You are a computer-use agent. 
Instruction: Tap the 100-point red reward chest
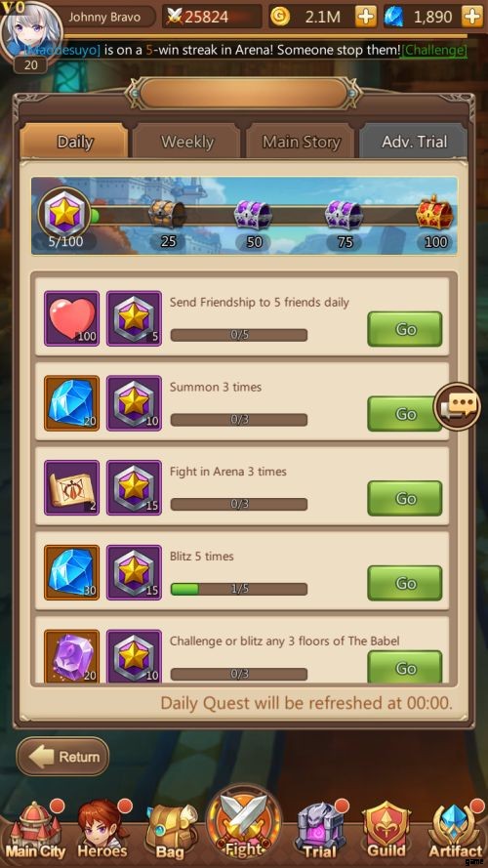(435, 213)
